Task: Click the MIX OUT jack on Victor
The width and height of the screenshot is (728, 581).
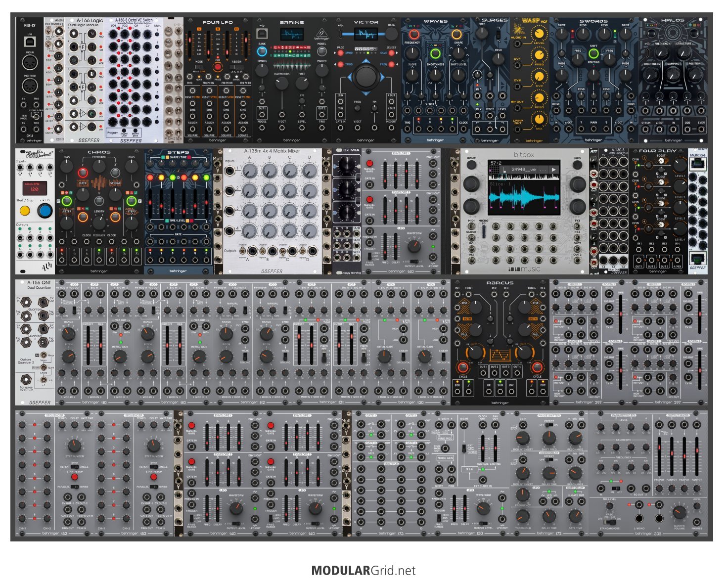Action: click(391, 128)
